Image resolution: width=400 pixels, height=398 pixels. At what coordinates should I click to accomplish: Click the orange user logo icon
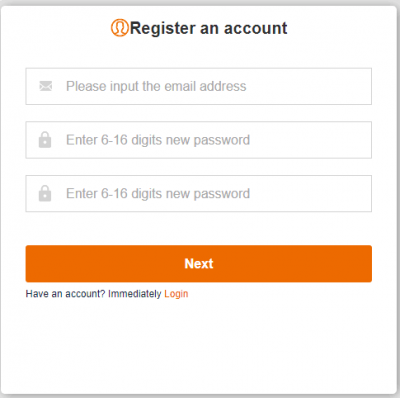[119, 28]
